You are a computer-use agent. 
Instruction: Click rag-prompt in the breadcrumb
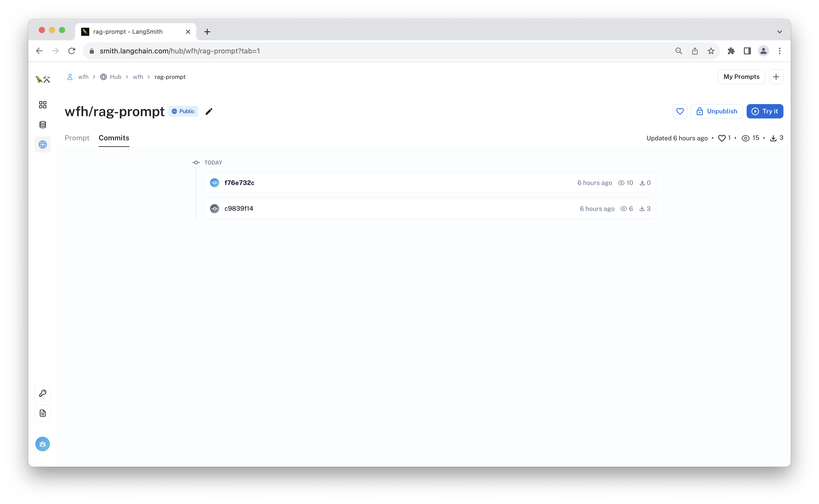pyautogui.click(x=170, y=77)
